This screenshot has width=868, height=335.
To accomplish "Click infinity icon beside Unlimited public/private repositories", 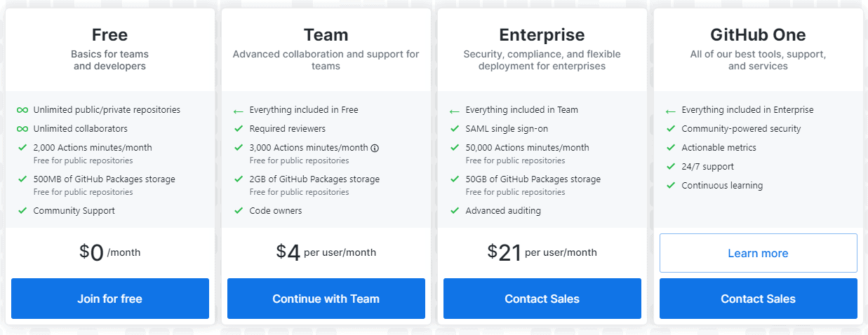I will (x=22, y=110).
